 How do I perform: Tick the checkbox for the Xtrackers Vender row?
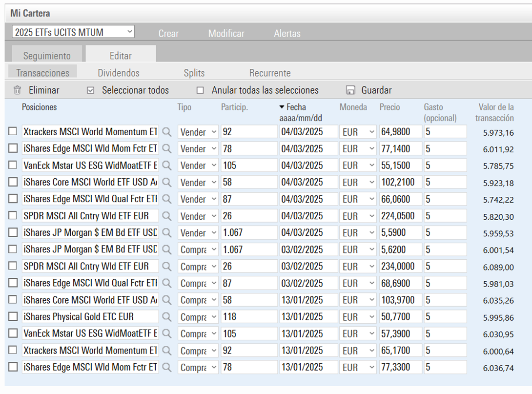coord(13,131)
